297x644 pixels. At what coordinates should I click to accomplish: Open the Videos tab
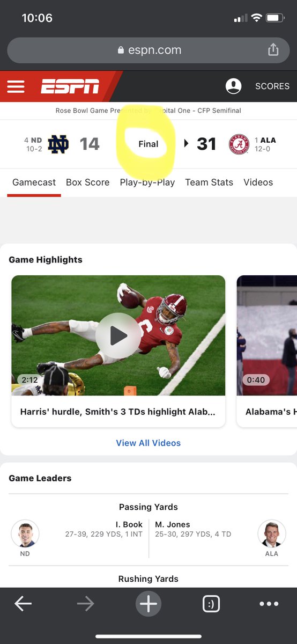pyautogui.click(x=258, y=182)
